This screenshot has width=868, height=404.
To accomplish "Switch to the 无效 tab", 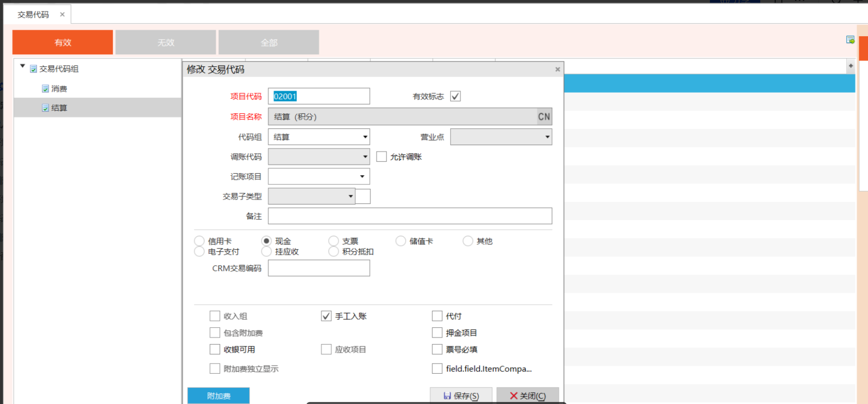I will point(166,42).
